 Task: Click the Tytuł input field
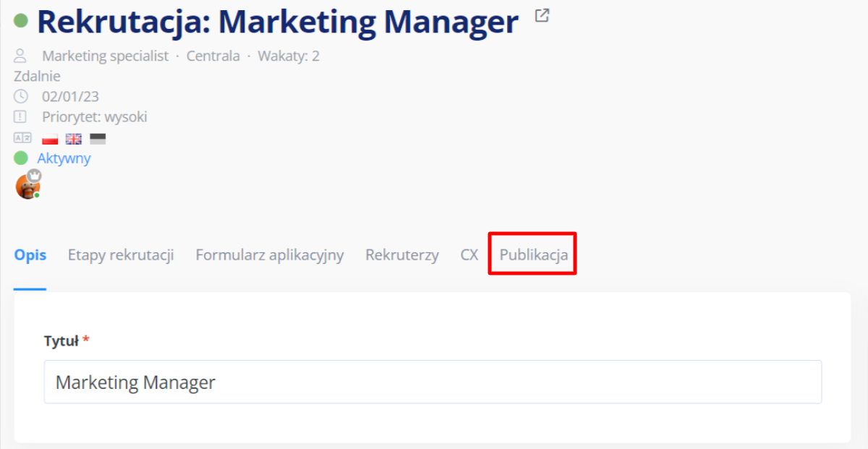[433, 382]
